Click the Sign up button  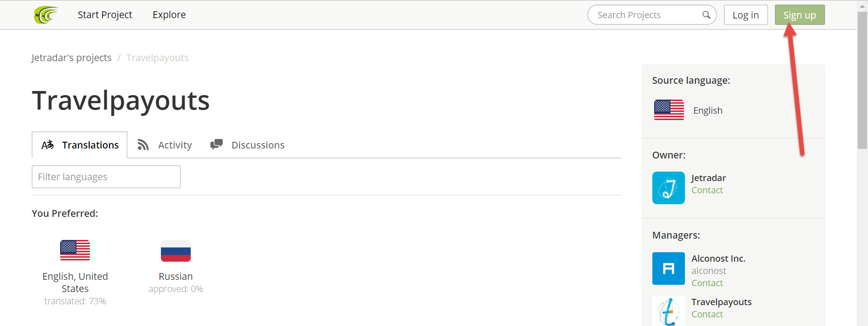coord(800,15)
